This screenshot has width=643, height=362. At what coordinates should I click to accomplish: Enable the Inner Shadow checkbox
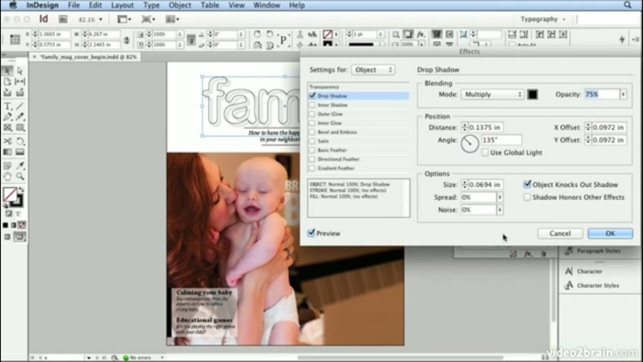click(x=312, y=105)
